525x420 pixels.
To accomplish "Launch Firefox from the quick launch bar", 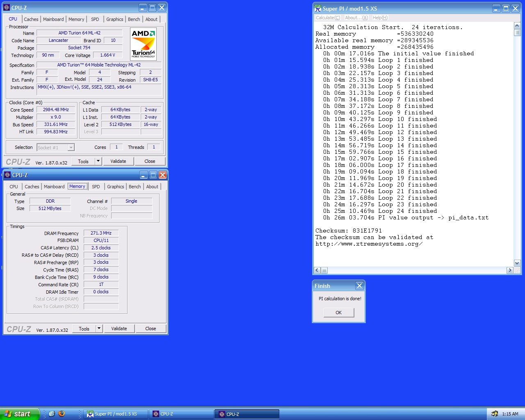I will tap(62, 414).
